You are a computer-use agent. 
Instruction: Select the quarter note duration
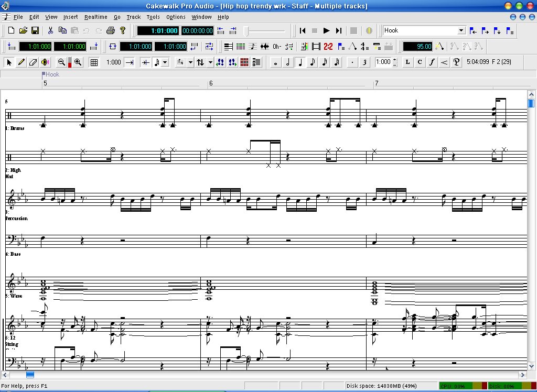pyautogui.click(x=300, y=62)
